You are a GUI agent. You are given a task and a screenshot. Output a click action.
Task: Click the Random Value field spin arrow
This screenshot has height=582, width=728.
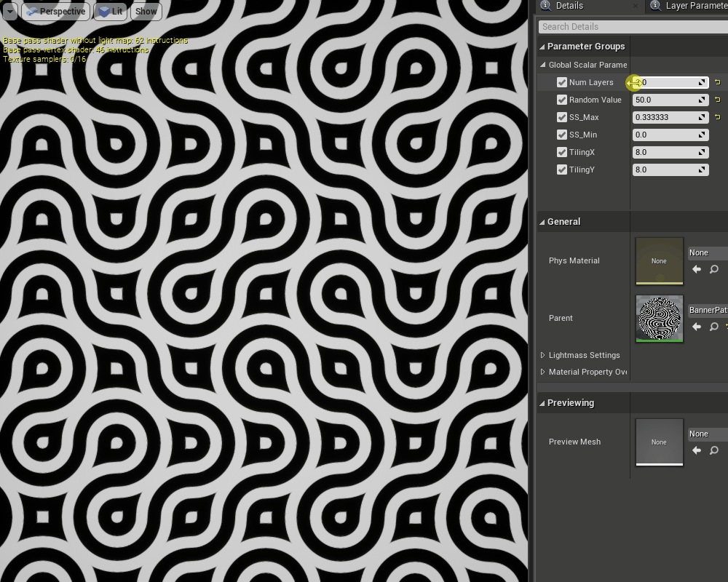[702, 100]
